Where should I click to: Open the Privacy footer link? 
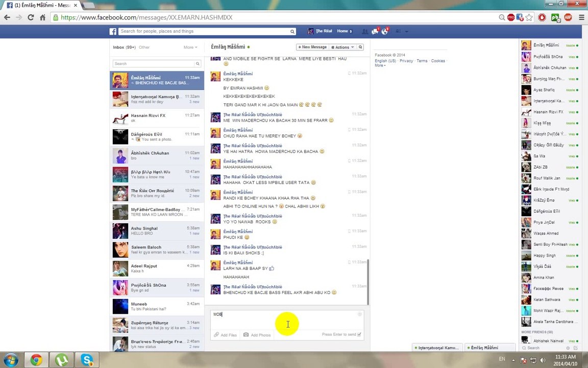point(406,61)
